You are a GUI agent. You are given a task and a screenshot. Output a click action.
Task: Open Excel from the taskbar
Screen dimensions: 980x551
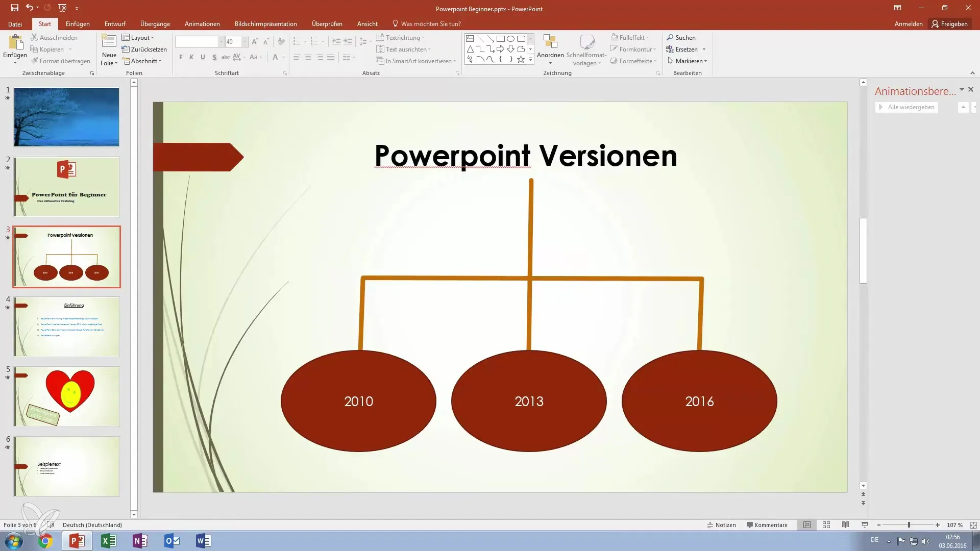point(109,541)
